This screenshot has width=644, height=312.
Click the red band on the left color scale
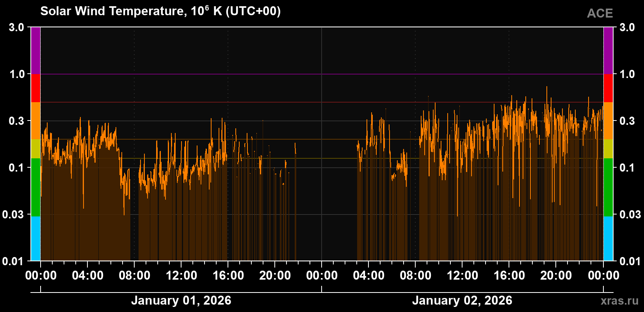(x=36, y=88)
